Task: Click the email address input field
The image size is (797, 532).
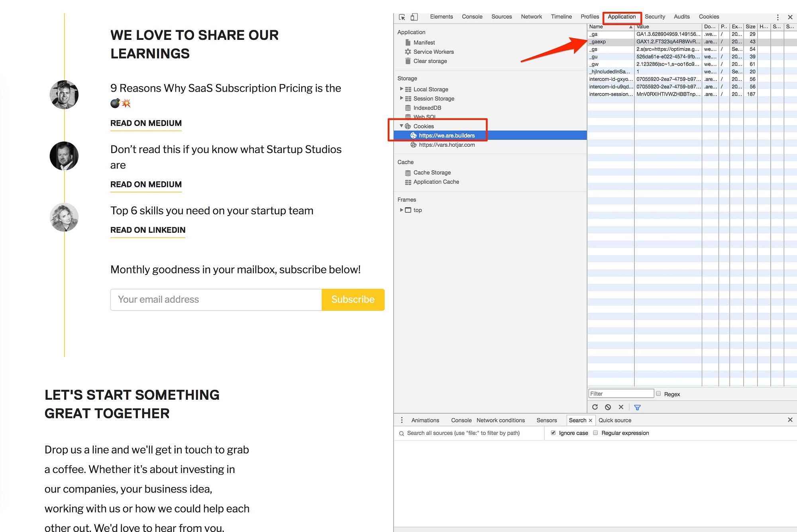Action: 216,300
